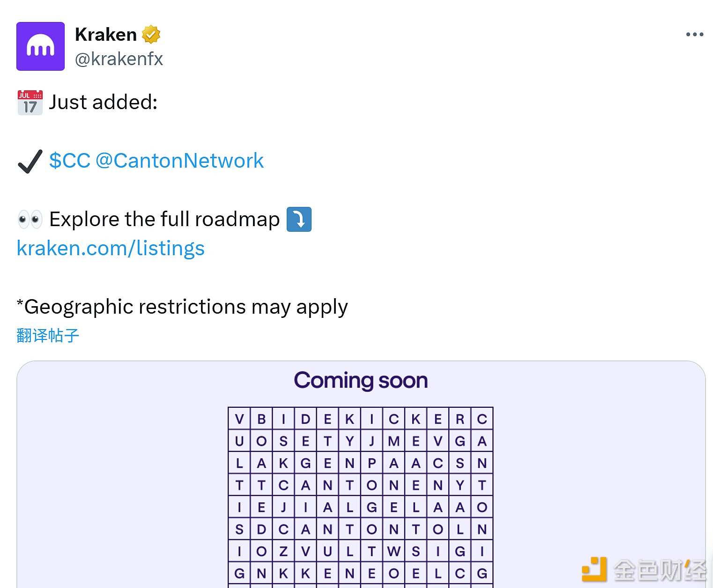The height and width of the screenshot is (588, 713).
Task: Click the orange square logo beside 金色财经 text
Action: coord(594,570)
